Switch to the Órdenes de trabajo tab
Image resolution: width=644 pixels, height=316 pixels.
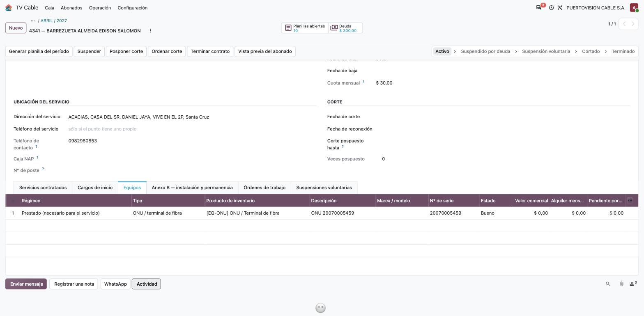pos(264,188)
